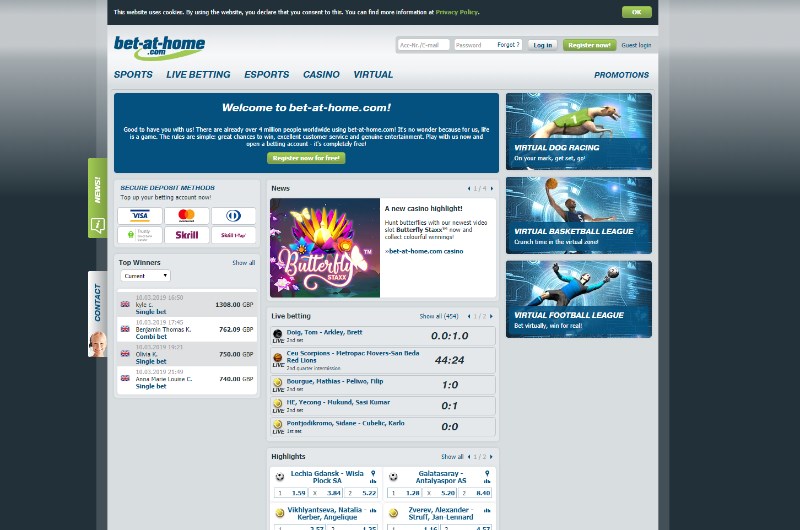This screenshot has width=800, height=530.
Task: Open the green NEWS! side tab
Action: (97, 198)
